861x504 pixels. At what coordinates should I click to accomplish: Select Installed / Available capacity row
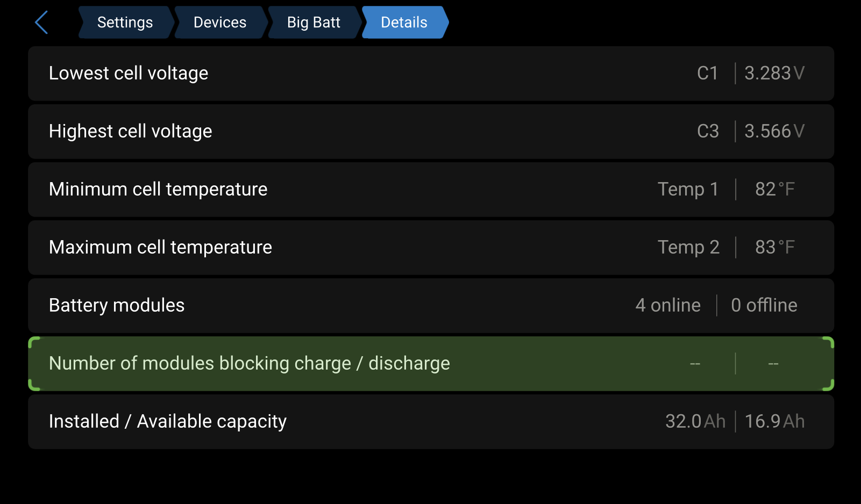(x=431, y=422)
